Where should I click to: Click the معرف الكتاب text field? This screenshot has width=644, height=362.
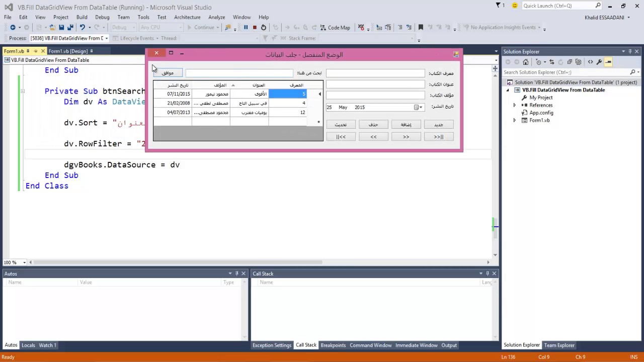375,73
